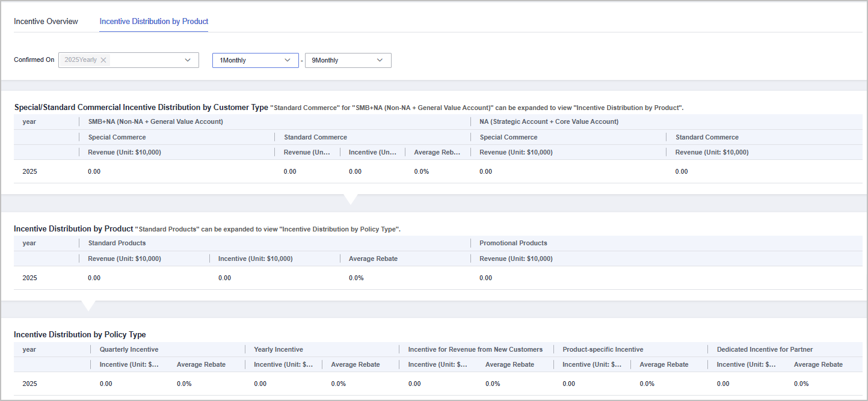Remove the 2025Yearly tag
Viewport: 868px width, 401px height.
[x=103, y=60]
